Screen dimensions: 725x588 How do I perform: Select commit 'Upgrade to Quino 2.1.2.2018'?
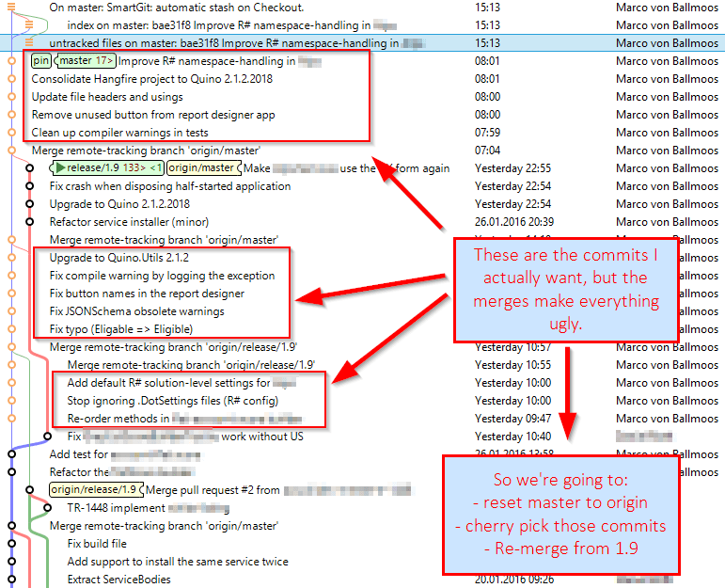pyautogui.click(x=363, y=204)
